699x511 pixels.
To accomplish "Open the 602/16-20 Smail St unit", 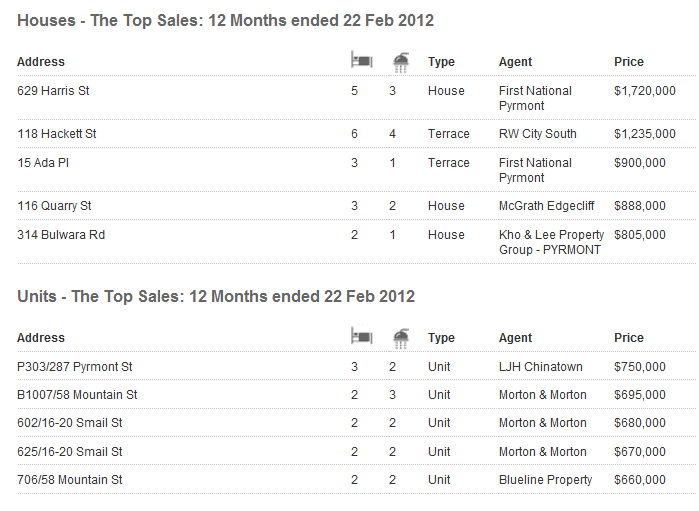I will click(x=70, y=423).
